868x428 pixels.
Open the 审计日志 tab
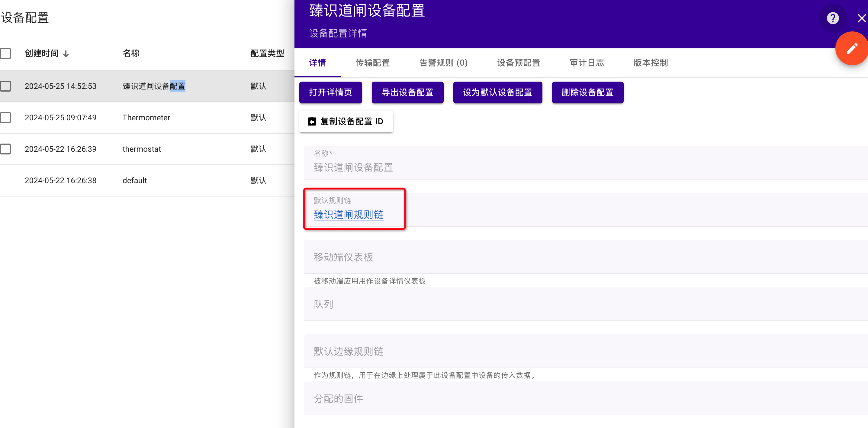tap(587, 63)
